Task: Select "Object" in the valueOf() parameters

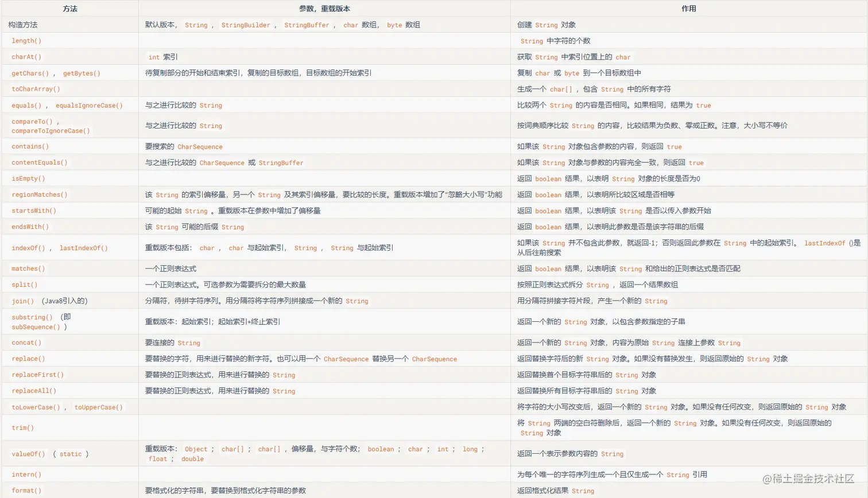Action: pyautogui.click(x=196, y=449)
